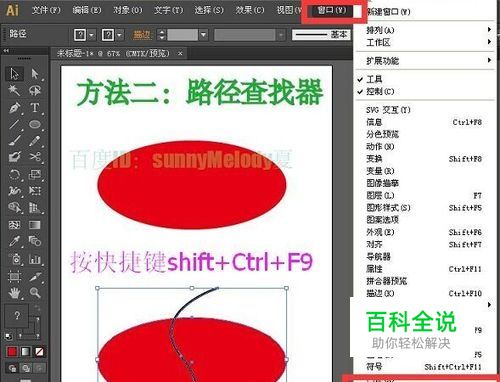Select the Ellipse shape tool
The width and height of the screenshot is (500, 382).
(35, 124)
